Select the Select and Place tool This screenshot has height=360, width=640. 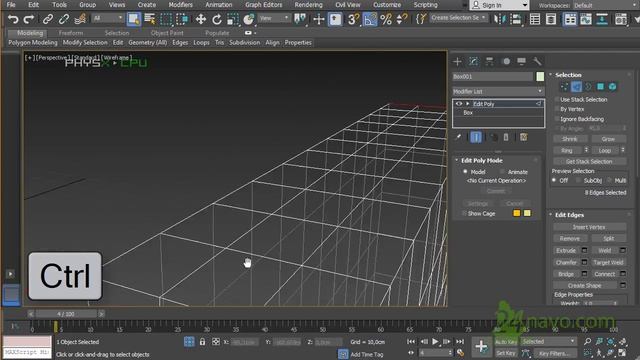tap(249, 19)
